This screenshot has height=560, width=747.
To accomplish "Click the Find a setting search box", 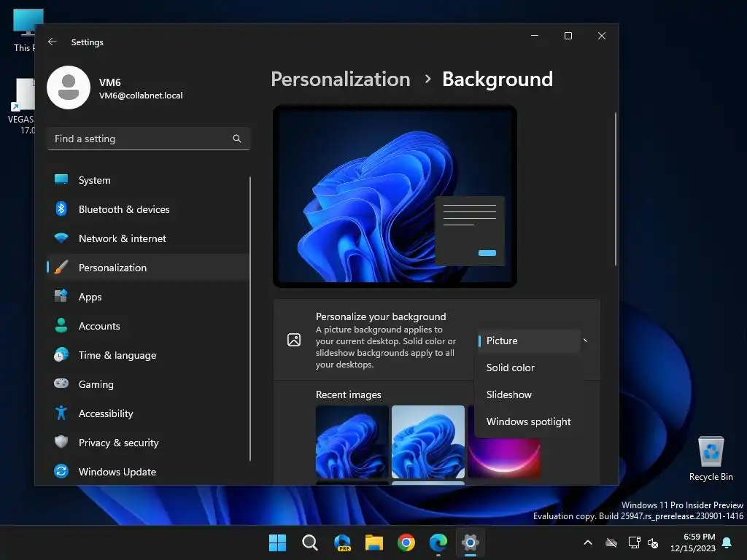I will 149,139.
